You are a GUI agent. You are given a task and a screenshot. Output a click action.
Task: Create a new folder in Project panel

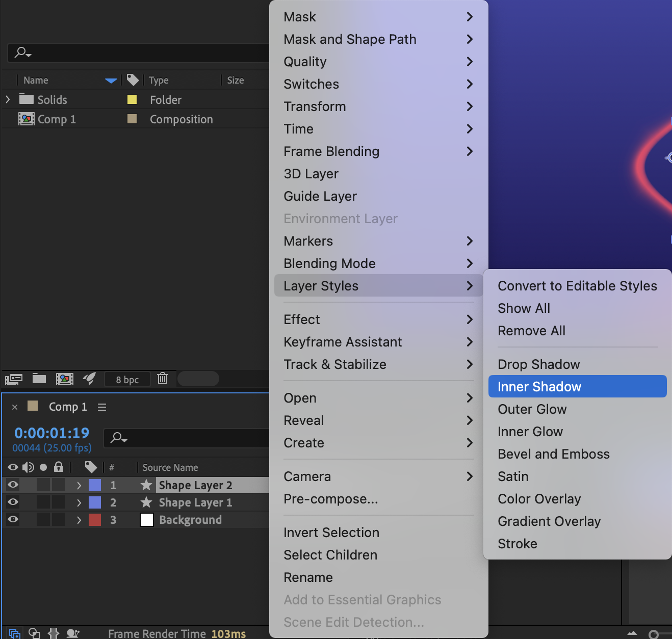tap(39, 378)
